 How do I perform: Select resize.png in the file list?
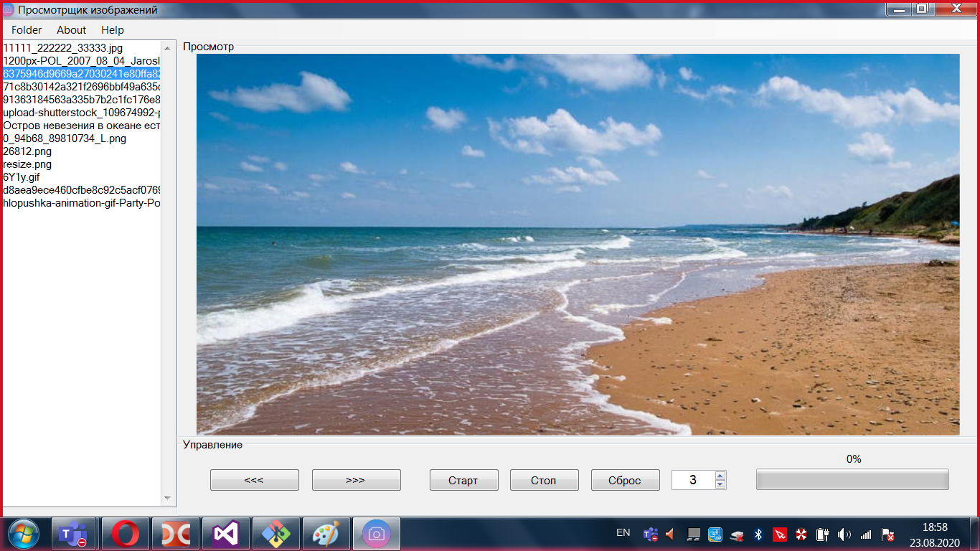click(27, 164)
